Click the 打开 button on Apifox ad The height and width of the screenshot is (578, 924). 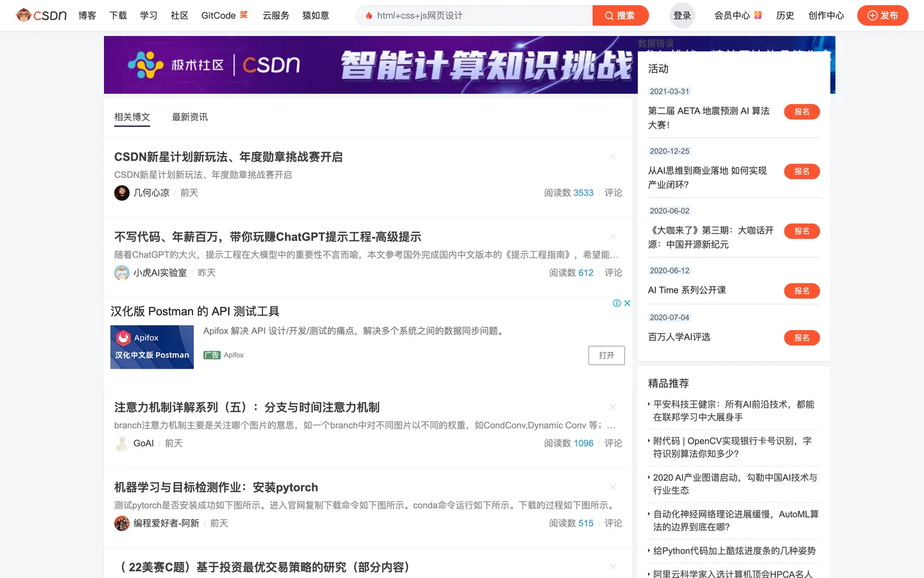point(606,355)
